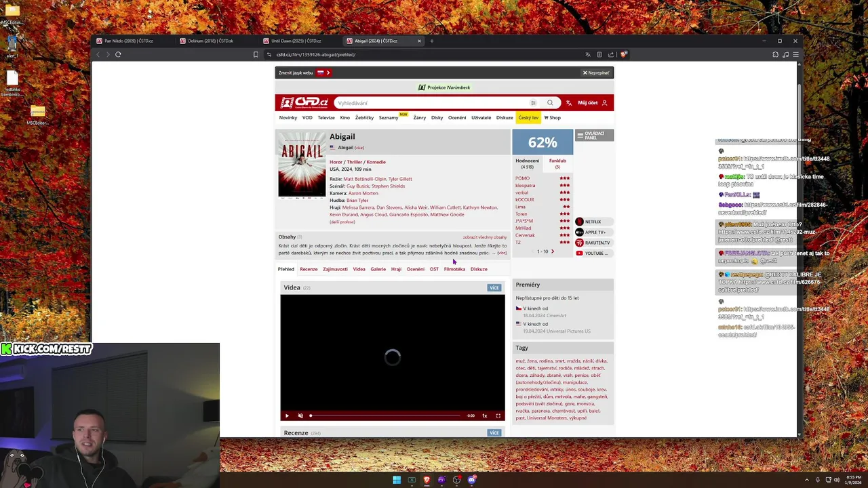Open user POMO's rating profile
Image resolution: width=868 pixels, height=488 pixels.
(522, 178)
